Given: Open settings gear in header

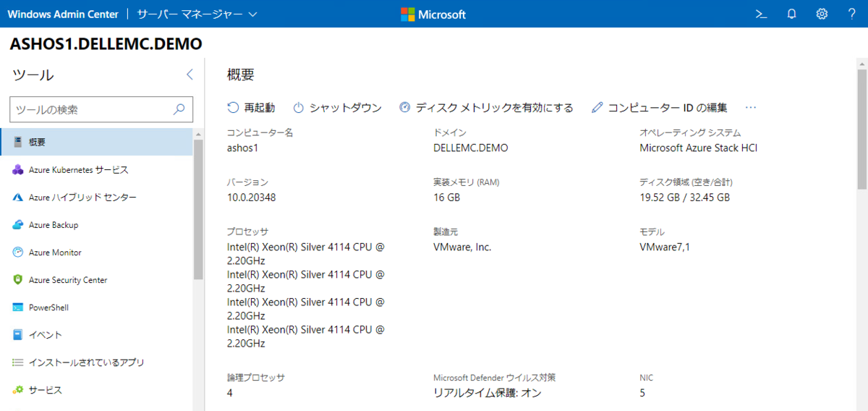Looking at the screenshot, I should (822, 14).
